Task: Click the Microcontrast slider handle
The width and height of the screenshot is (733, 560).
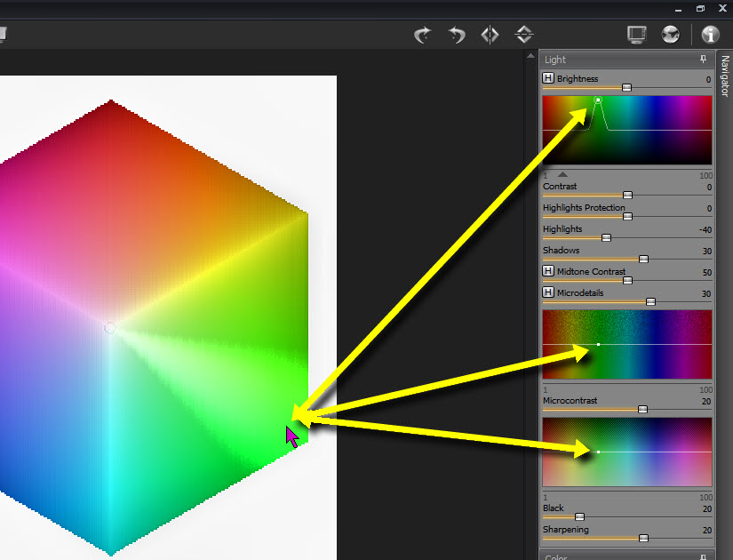Action: coord(642,410)
